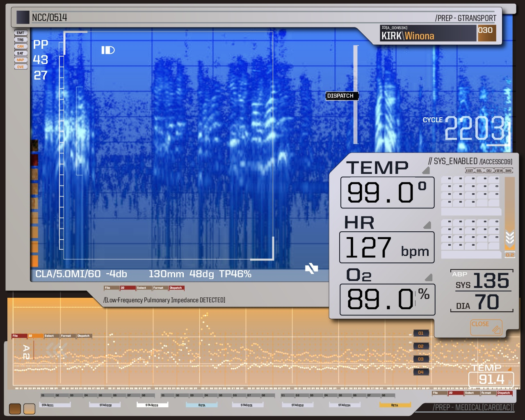Click File below the scan window
This screenshot has height=420, width=525.
[111, 288]
